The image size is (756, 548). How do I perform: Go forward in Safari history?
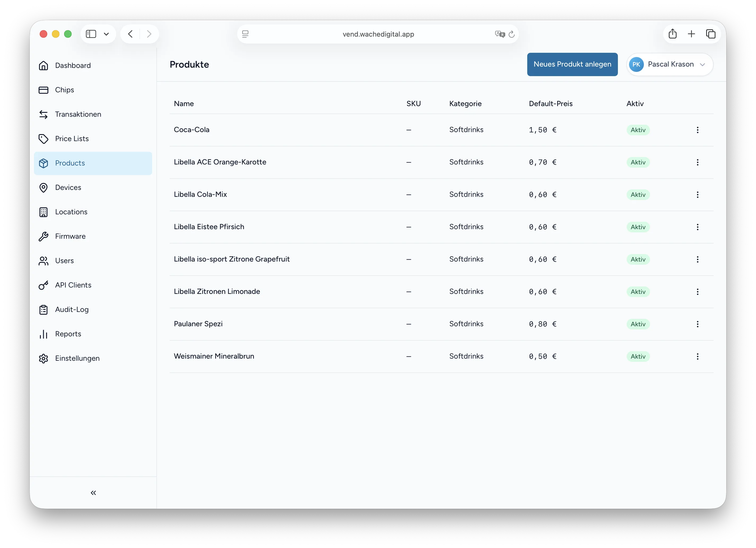[x=149, y=34]
